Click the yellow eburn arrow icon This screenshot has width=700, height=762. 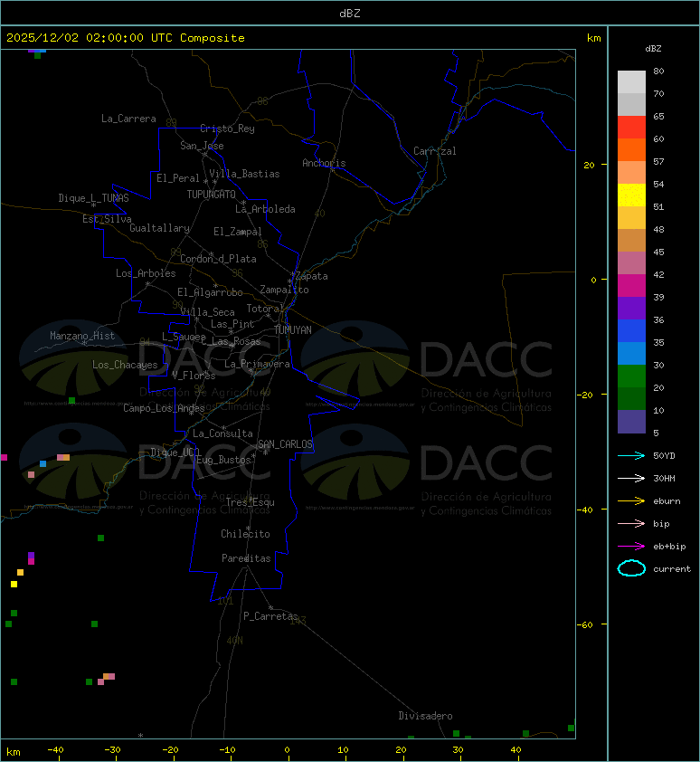(x=631, y=501)
